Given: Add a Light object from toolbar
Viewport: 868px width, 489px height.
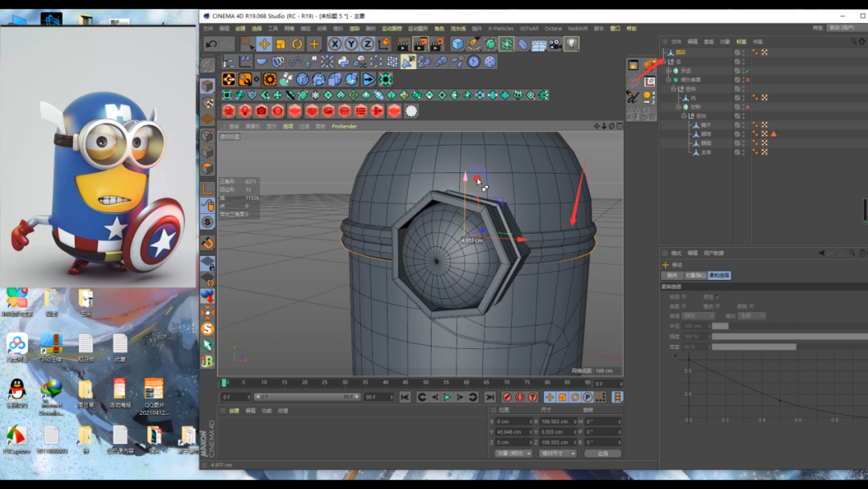Looking at the screenshot, I should tap(571, 44).
